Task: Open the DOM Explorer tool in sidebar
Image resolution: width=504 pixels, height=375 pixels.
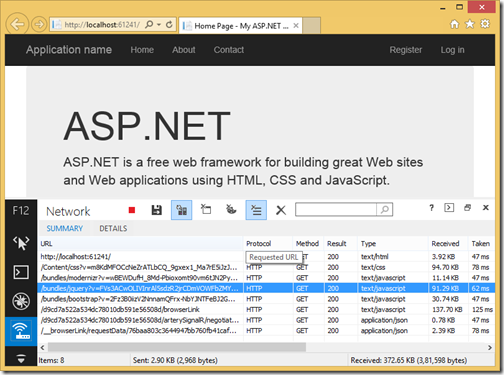Action: [21, 243]
